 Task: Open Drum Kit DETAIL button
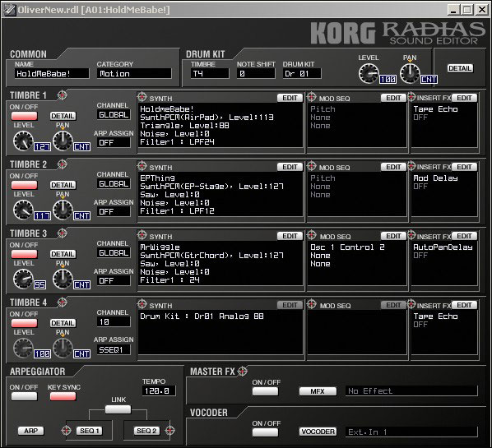pos(460,68)
